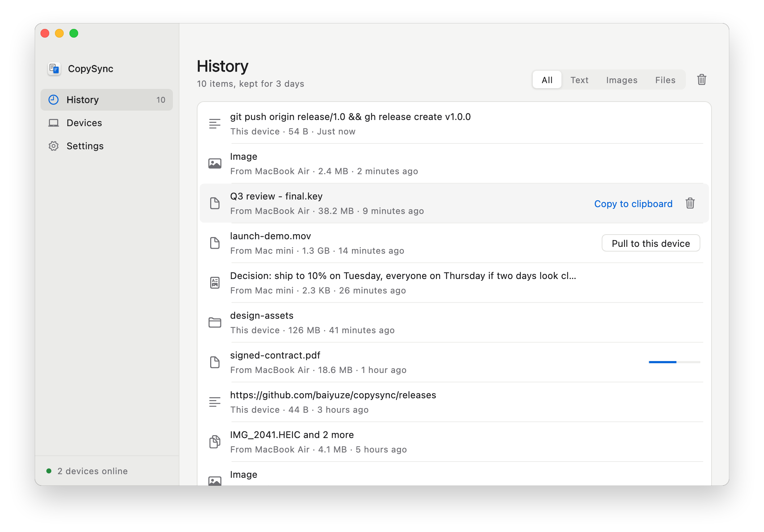Select the design-assets folder entry
Viewport: 764px width, 532px height.
coord(454,322)
